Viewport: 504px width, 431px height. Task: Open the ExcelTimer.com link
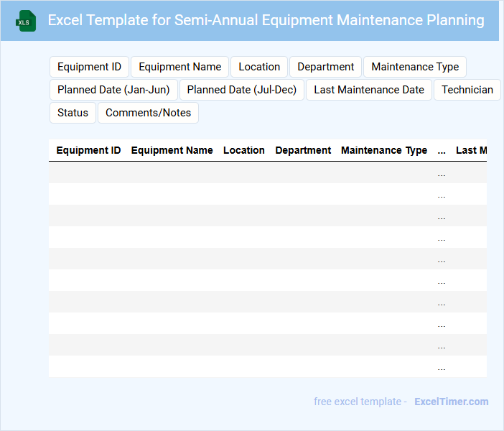point(451,402)
